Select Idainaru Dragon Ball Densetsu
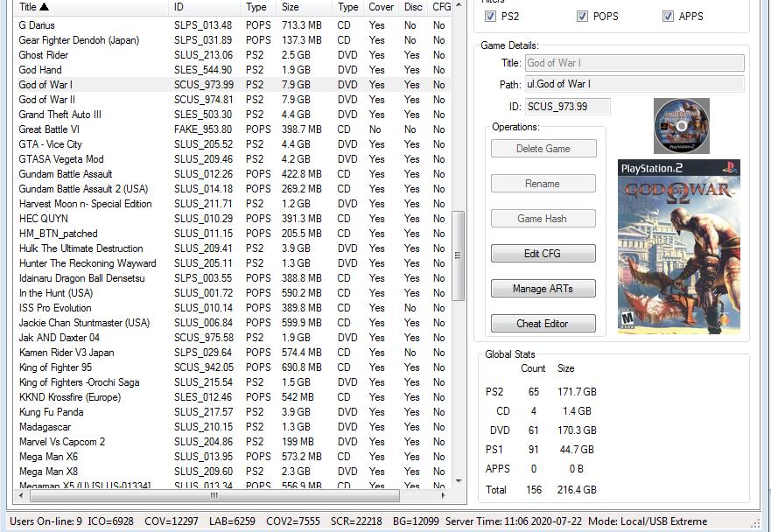 click(234, 277)
